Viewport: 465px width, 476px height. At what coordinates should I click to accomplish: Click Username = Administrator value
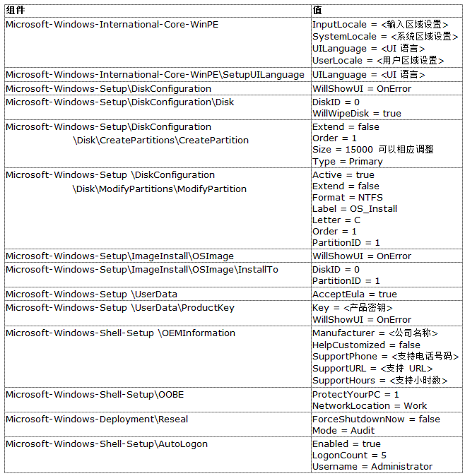click(x=372, y=466)
